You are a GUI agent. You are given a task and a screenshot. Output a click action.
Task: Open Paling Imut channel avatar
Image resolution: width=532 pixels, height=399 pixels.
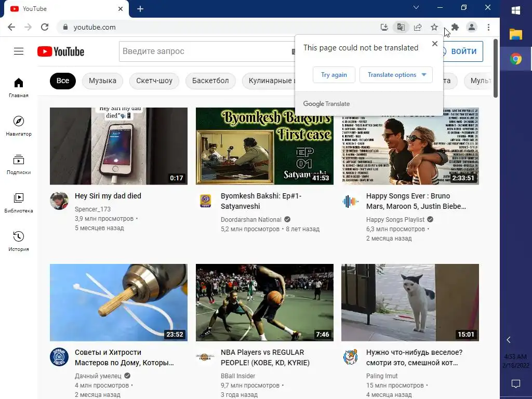[x=351, y=357]
